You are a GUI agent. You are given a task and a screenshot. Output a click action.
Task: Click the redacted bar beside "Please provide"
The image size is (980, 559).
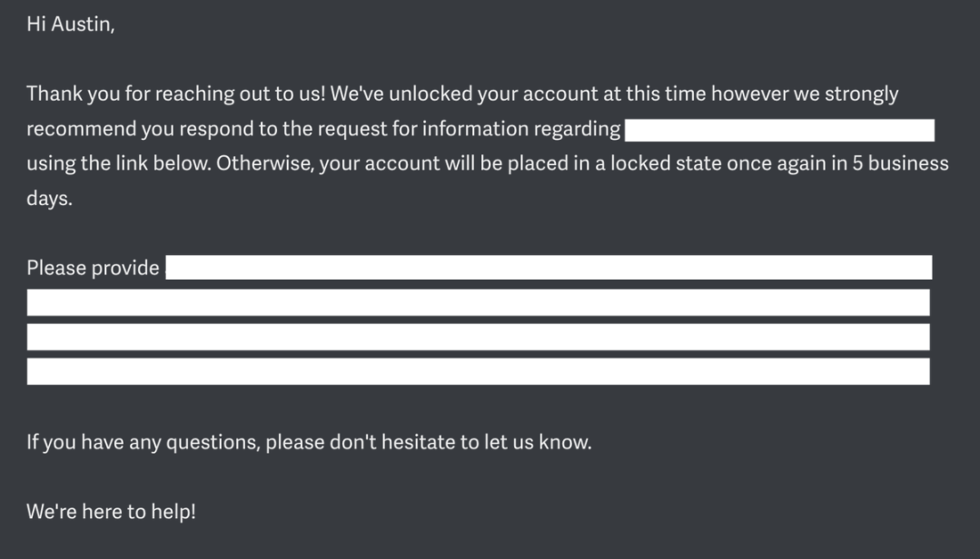click(549, 268)
